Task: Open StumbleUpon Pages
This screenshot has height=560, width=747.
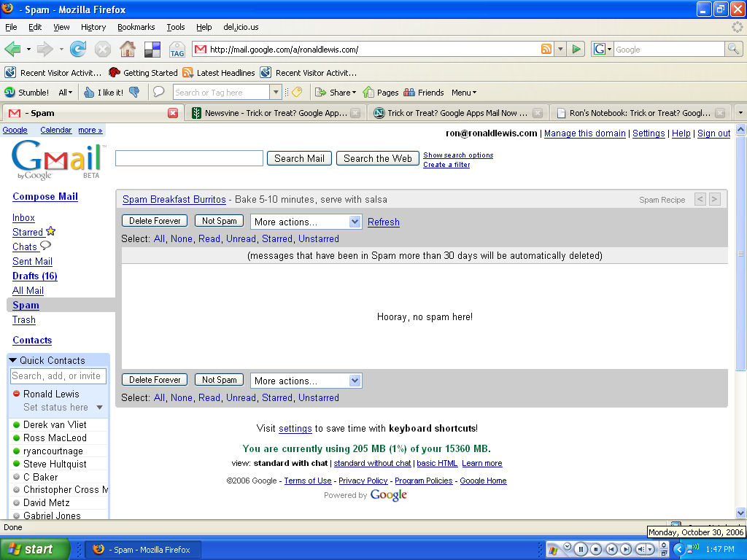Action: pyautogui.click(x=381, y=93)
